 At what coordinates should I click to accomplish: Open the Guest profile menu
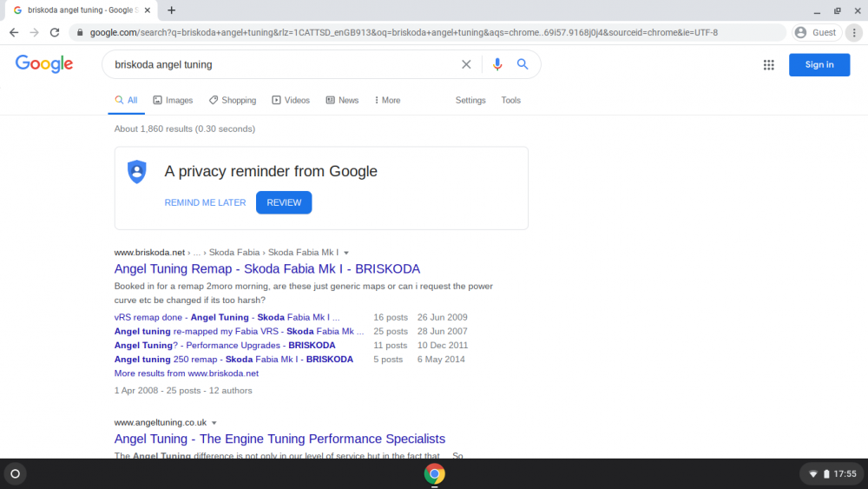pos(817,33)
